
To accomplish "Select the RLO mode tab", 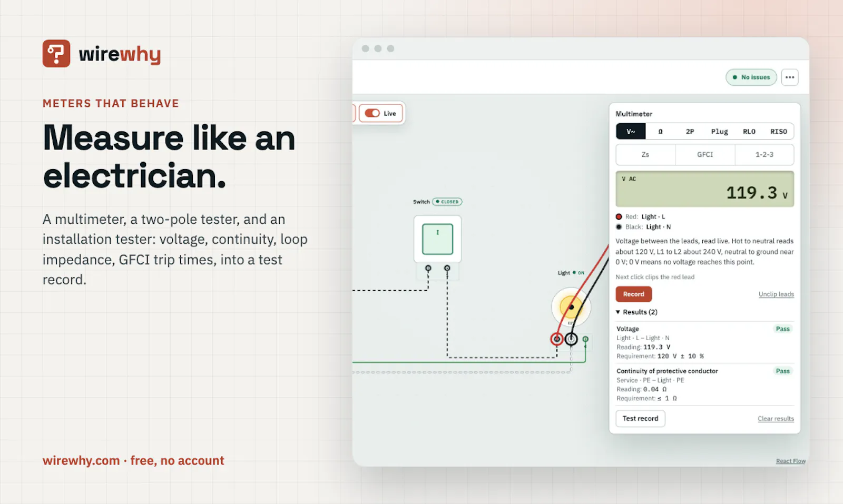I will click(749, 132).
